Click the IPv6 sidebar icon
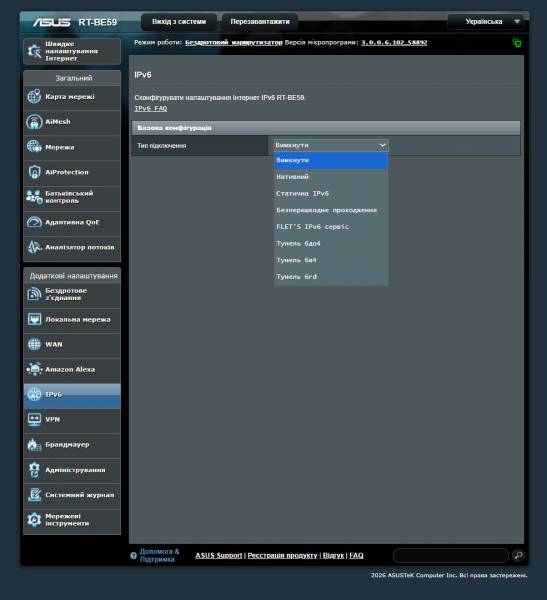 click(x=34, y=394)
